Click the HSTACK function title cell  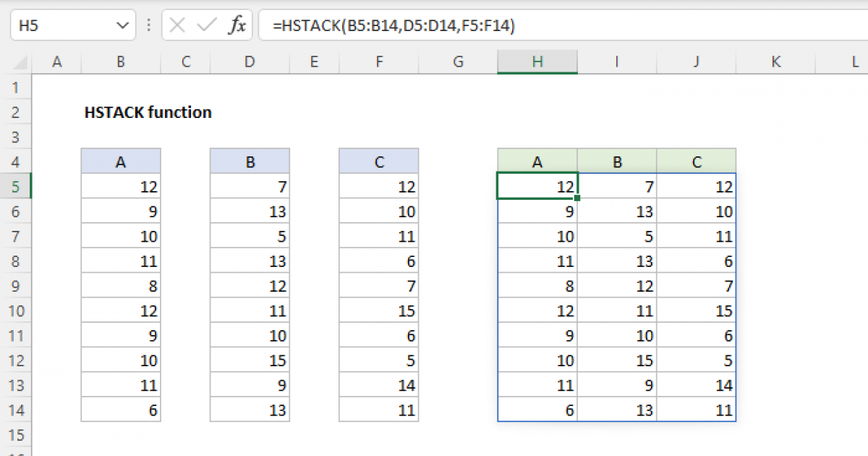point(148,112)
